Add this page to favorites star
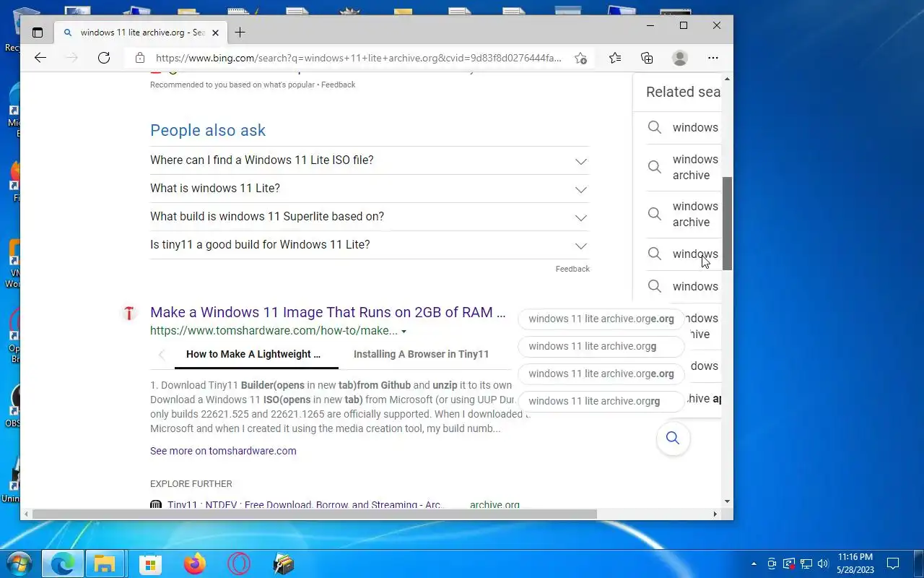This screenshot has height=578, width=924. pyautogui.click(x=580, y=58)
